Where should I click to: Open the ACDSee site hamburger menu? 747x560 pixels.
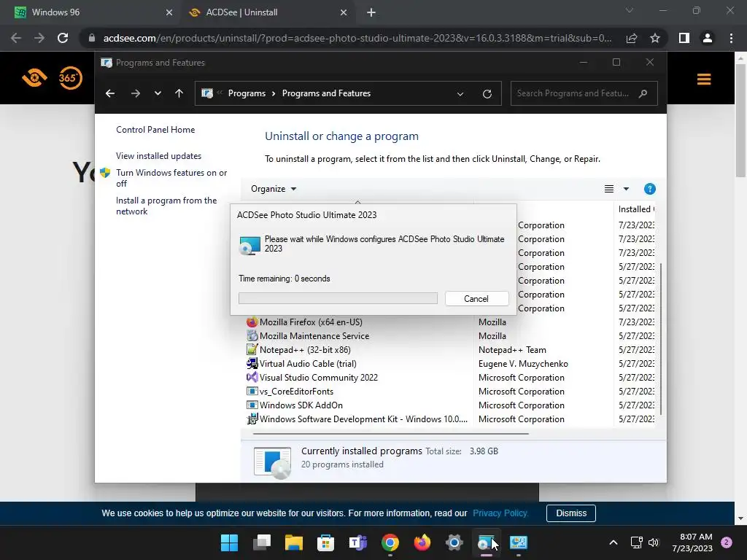pos(704,79)
